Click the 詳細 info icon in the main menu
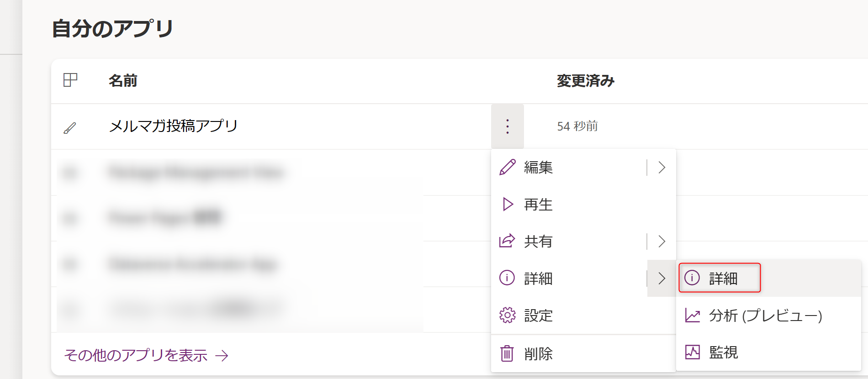Viewport: 868px width, 379px height. tap(507, 278)
